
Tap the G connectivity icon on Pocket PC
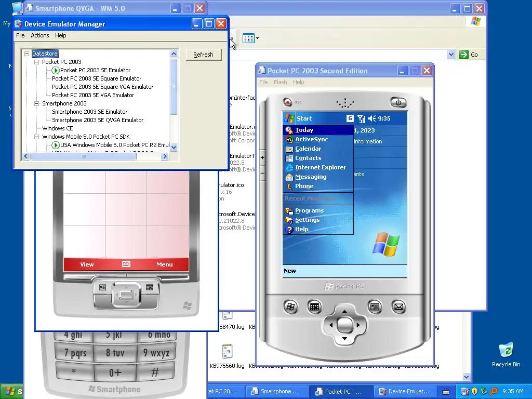click(350, 118)
